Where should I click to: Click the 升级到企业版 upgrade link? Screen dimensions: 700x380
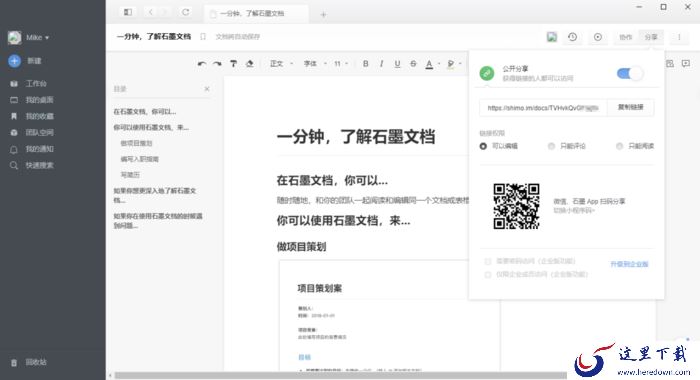[x=629, y=264]
